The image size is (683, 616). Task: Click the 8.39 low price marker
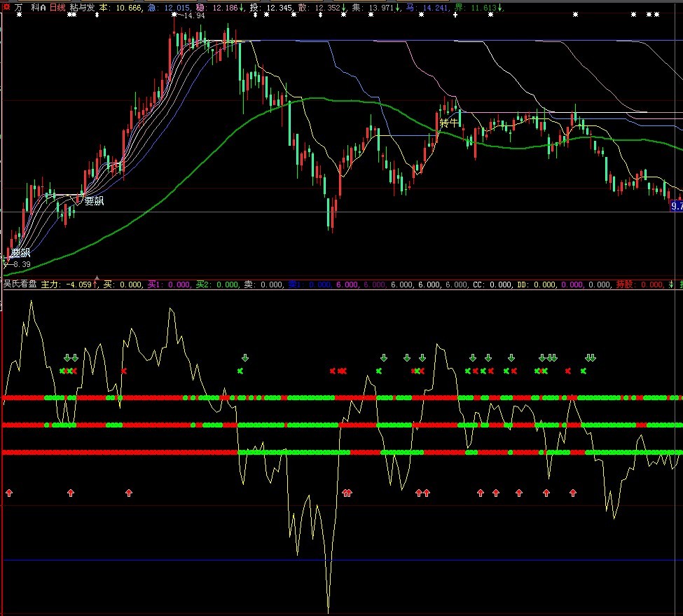(x=18, y=264)
